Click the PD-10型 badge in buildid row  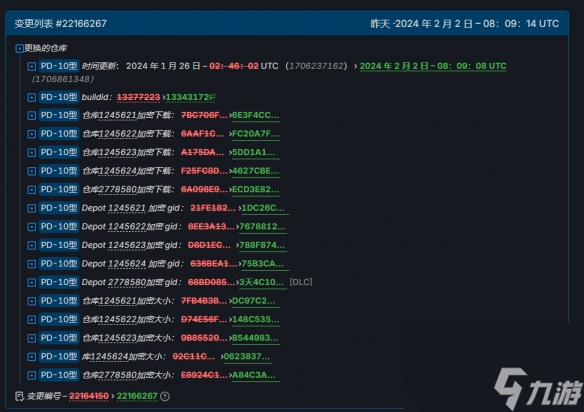[59, 97]
